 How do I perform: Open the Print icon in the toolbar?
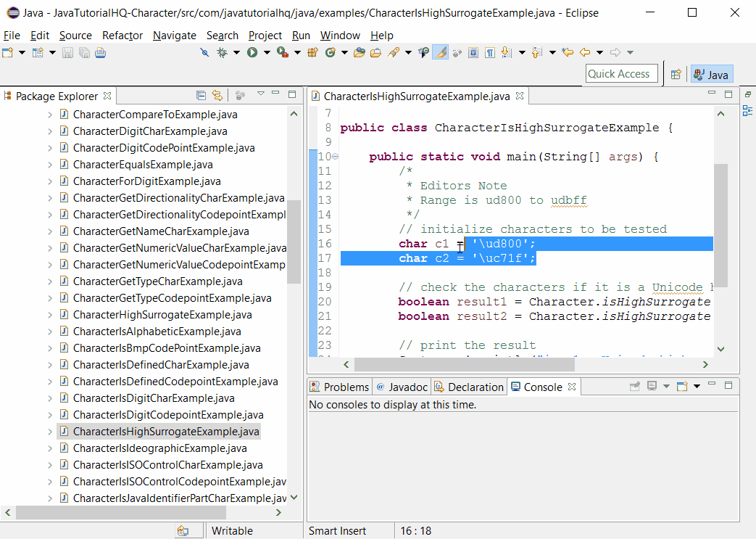click(100, 52)
